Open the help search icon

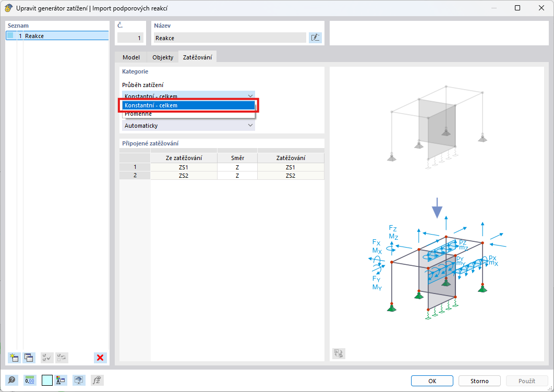tap(11, 381)
